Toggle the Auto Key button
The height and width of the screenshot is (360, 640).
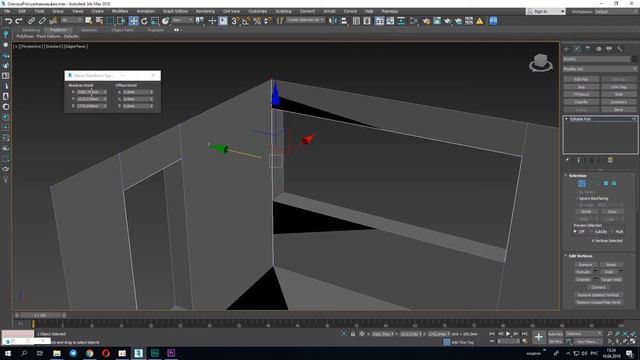tap(555, 334)
